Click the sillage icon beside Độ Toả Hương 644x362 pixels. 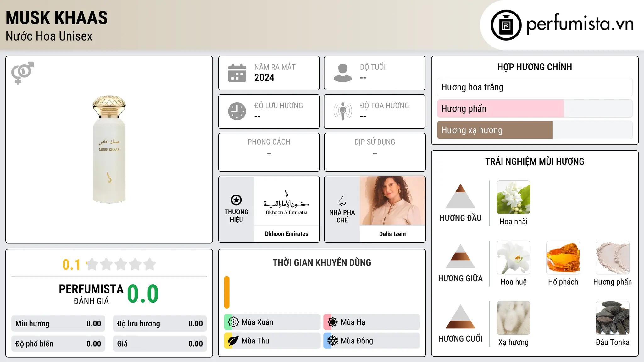[x=343, y=111]
